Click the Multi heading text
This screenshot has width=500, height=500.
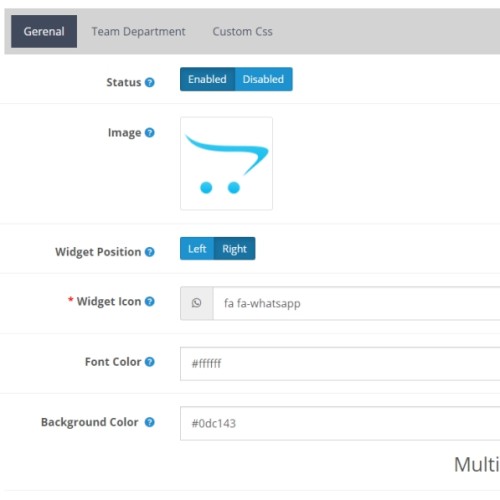pos(477,464)
